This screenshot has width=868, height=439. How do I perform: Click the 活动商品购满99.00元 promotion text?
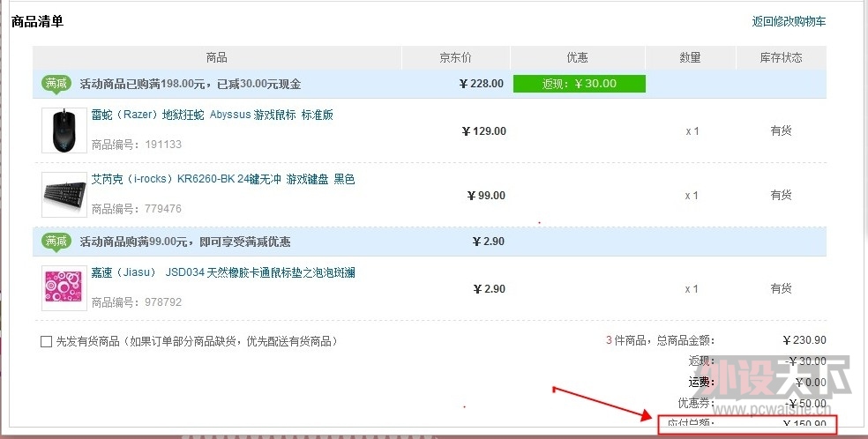point(185,242)
